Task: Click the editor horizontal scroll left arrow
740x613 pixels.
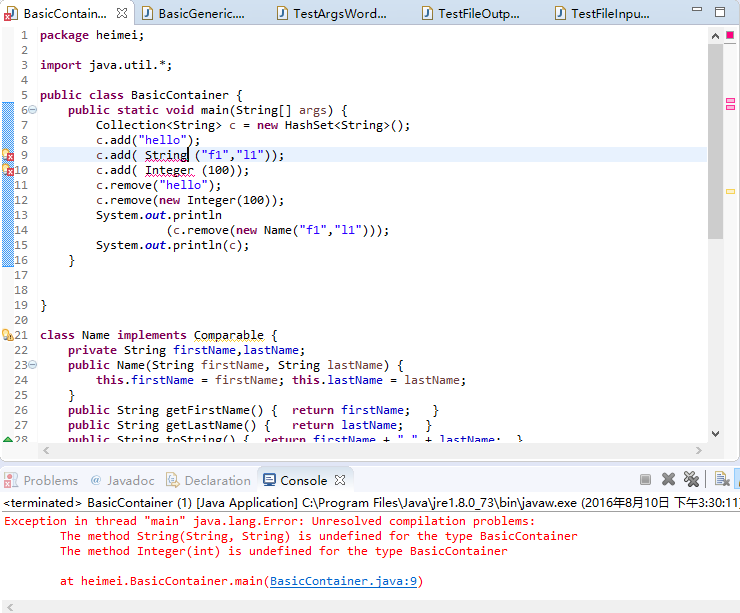Action: (46, 450)
